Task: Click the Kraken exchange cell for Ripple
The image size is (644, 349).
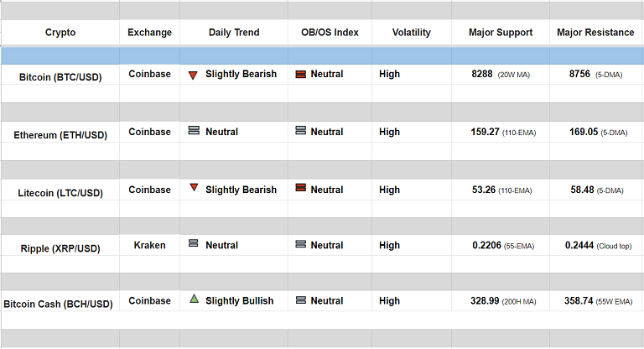Action: click(149, 245)
